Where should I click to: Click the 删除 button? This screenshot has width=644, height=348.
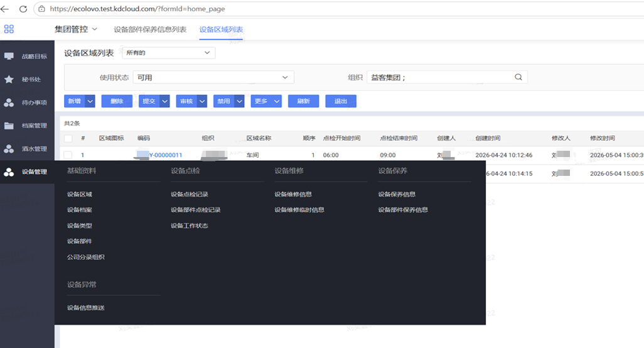(117, 101)
